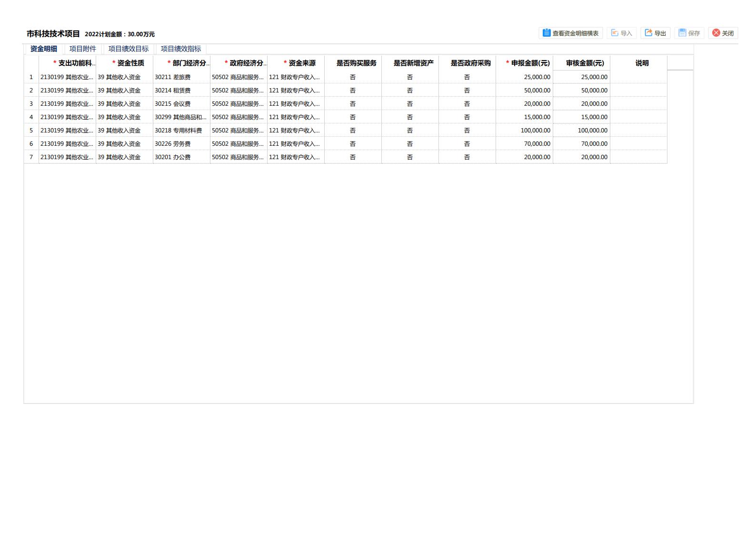Click the 导入 import icon
The height and width of the screenshot is (535, 756).
coord(615,33)
